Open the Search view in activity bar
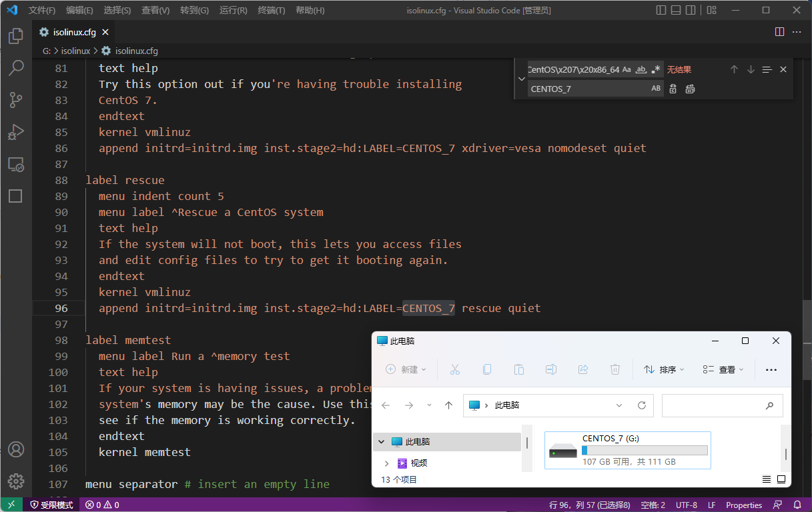The height and width of the screenshot is (512, 812). click(15, 67)
